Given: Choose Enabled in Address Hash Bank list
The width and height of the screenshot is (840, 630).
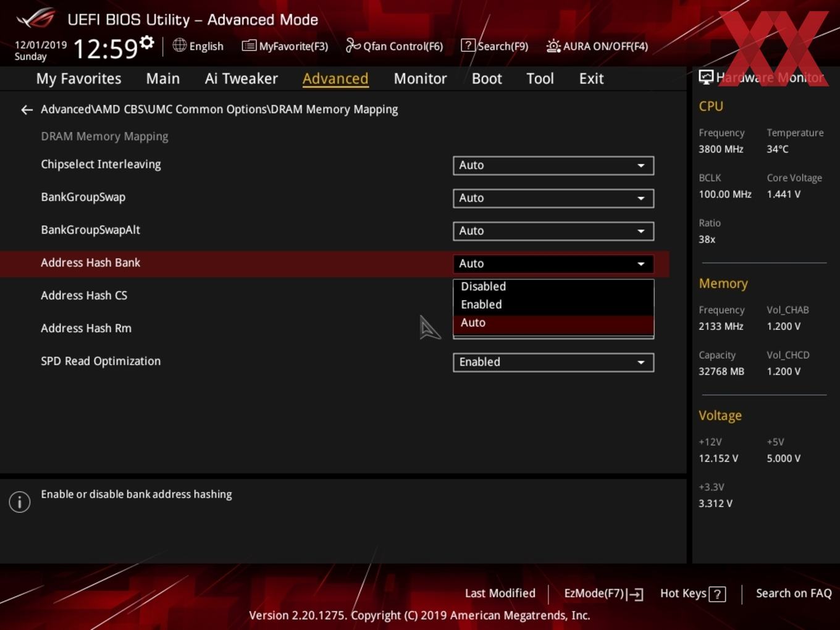Looking at the screenshot, I should 553,304.
